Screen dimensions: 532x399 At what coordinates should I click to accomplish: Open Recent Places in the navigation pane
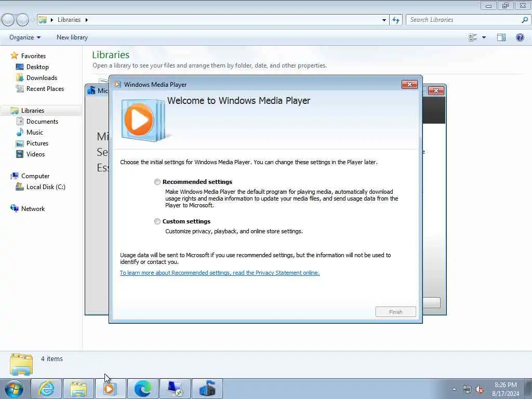point(45,89)
